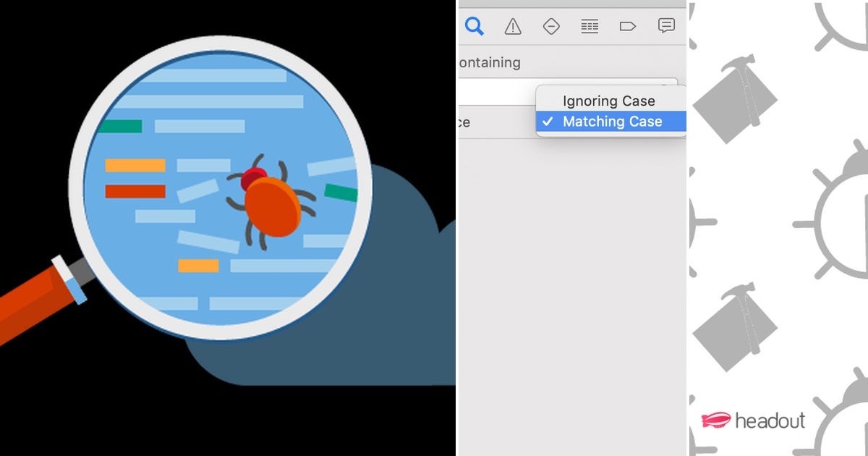The height and width of the screenshot is (456, 868).
Task: Select the Find navigator magnifying glass icon
Action: 475,26
